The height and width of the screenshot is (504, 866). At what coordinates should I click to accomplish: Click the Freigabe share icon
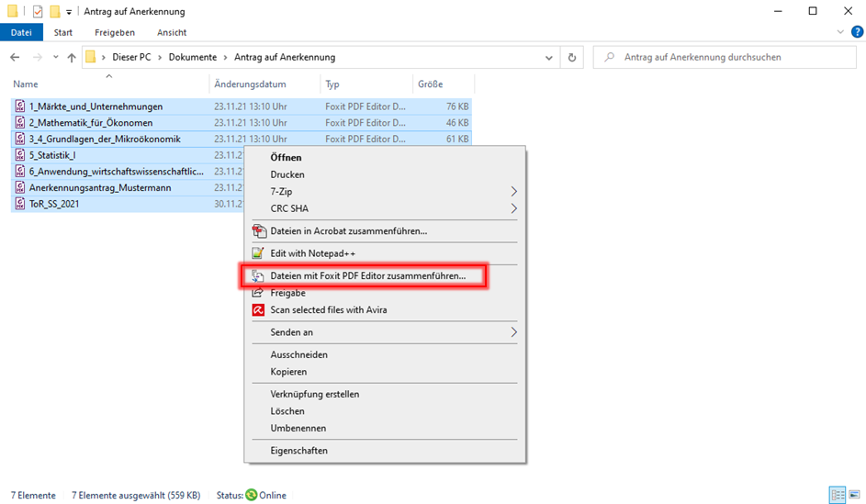point(257,293)
